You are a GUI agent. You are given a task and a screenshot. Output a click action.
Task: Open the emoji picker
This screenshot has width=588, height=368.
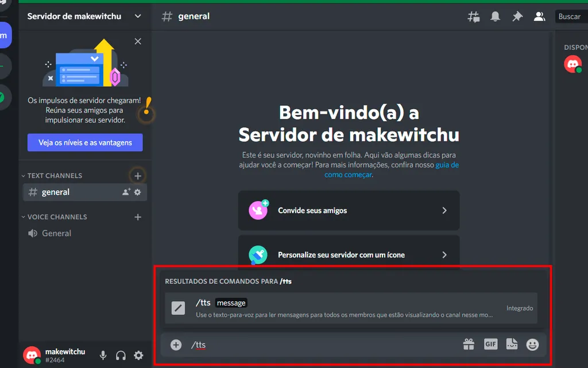point(532,344)
